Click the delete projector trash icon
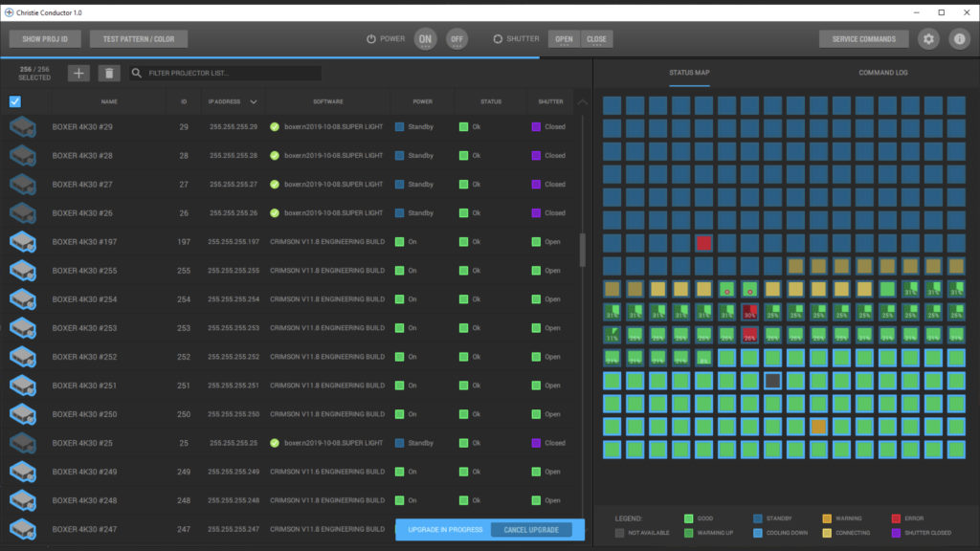The height and width of the screenshot is (551, 980). [109, 74]
